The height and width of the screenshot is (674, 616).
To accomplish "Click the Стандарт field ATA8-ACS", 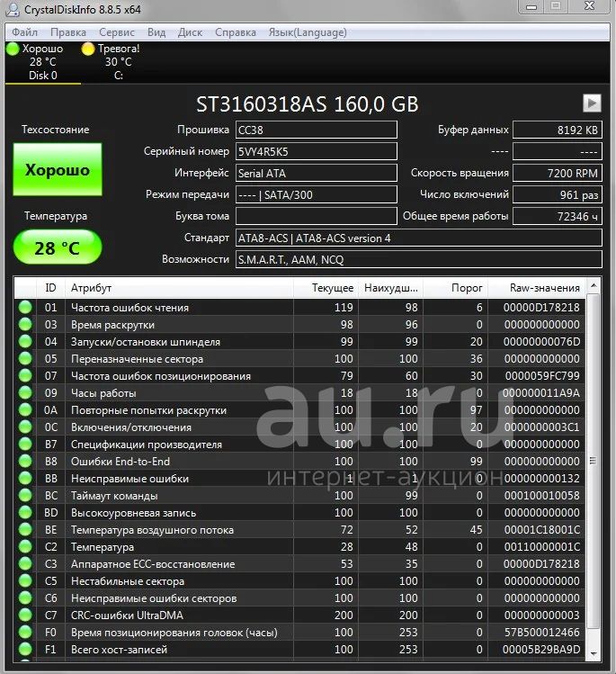I will [419, 238].
